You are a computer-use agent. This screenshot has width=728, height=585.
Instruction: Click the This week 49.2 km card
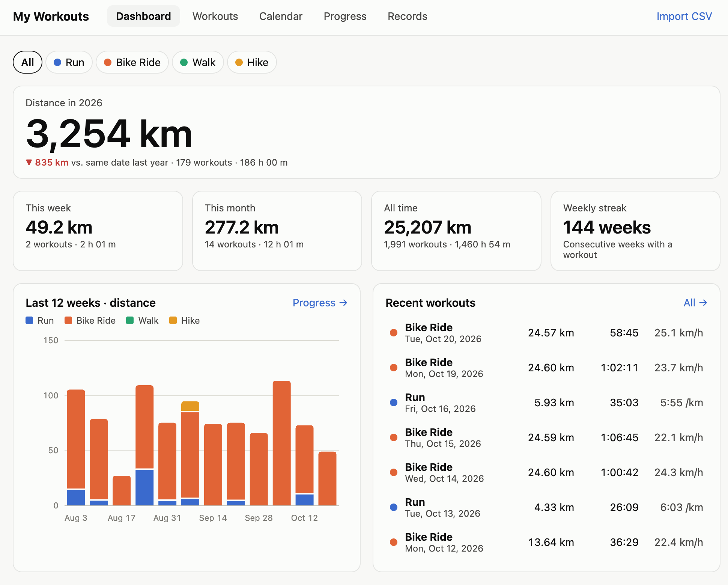(x=98, y=231)
